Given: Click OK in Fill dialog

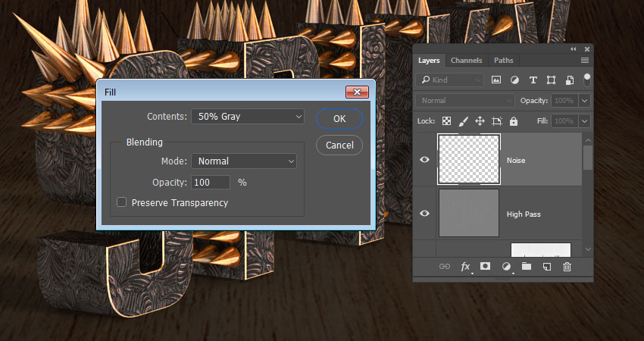Looking at the screenshot, I should click(x=339, y=119).
